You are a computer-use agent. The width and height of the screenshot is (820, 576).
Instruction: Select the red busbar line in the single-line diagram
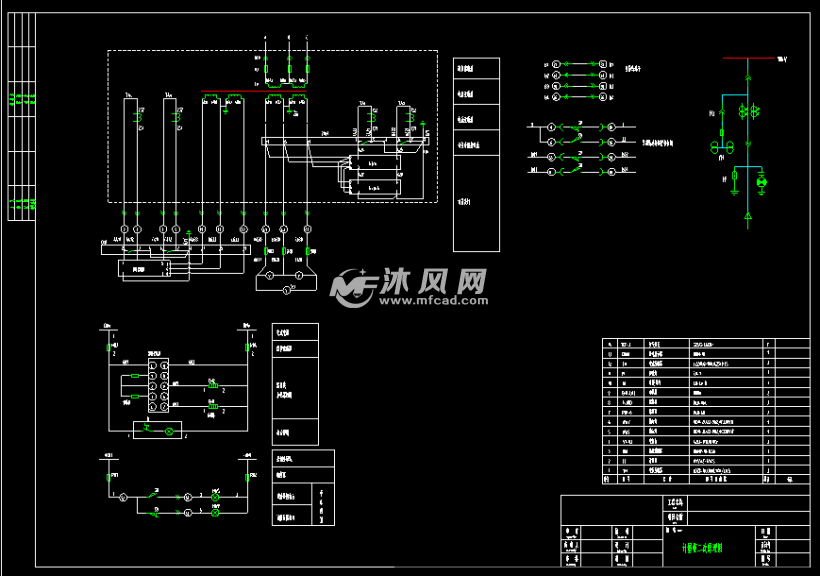coord(748,58)
